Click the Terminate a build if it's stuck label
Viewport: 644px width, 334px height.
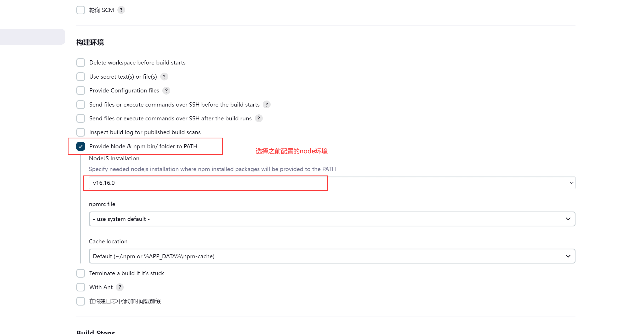click(127, 273)
